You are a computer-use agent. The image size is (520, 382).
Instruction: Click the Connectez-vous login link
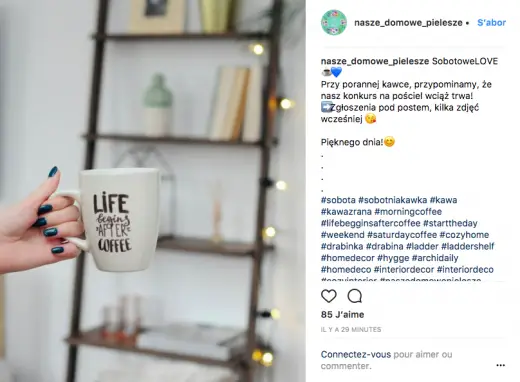[356, 354]
